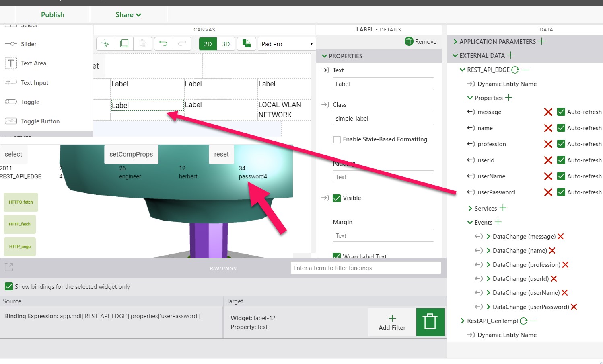Remove the message property binding via red X
Screen dimensions: 603x364
[x=548, y=112]
